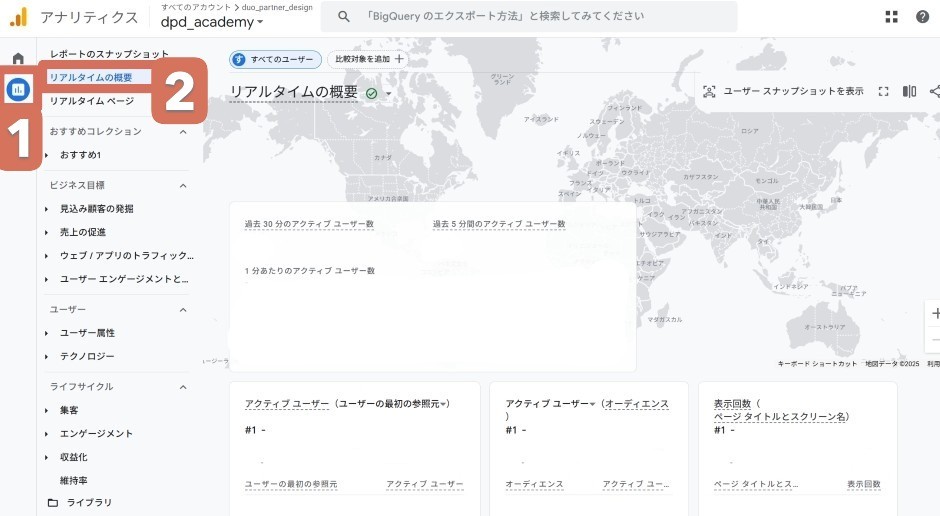Viewport: 940px width, 516px height.
Task: Collapse the ビジネス目標 section
Action: tap(183, 185)
